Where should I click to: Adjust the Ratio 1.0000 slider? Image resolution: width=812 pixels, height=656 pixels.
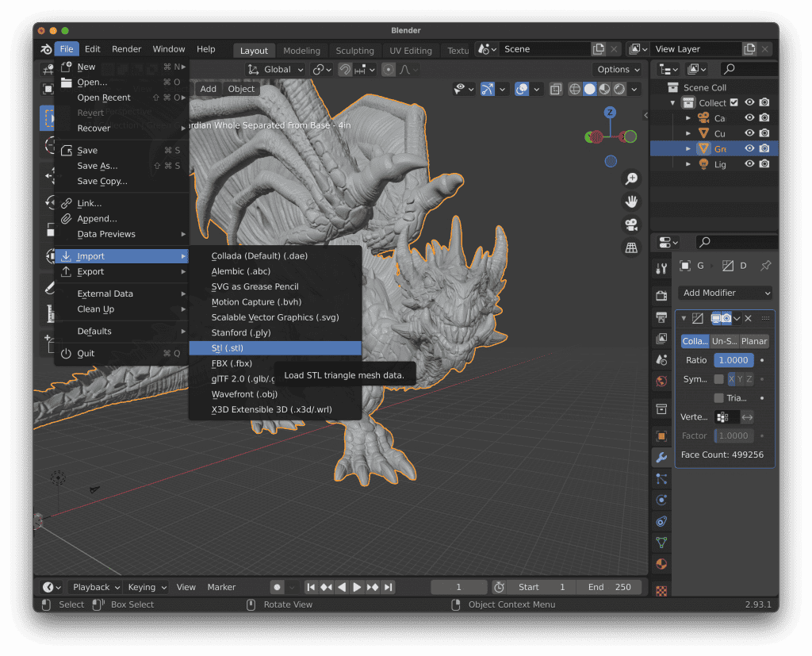pyautogui.click(x=733, y=360)
